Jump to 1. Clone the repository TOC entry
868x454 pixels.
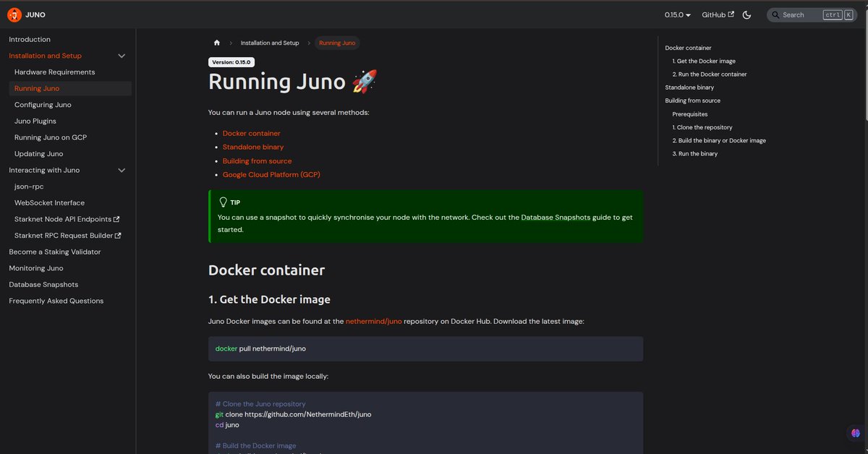[x=702, y=127]
